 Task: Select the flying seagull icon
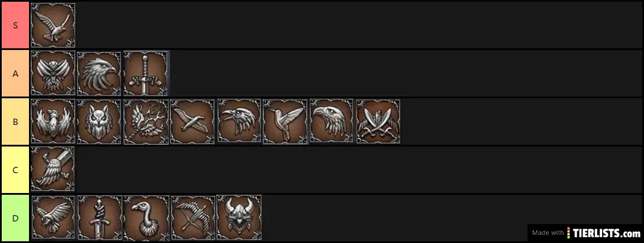[x=192, y=121]
